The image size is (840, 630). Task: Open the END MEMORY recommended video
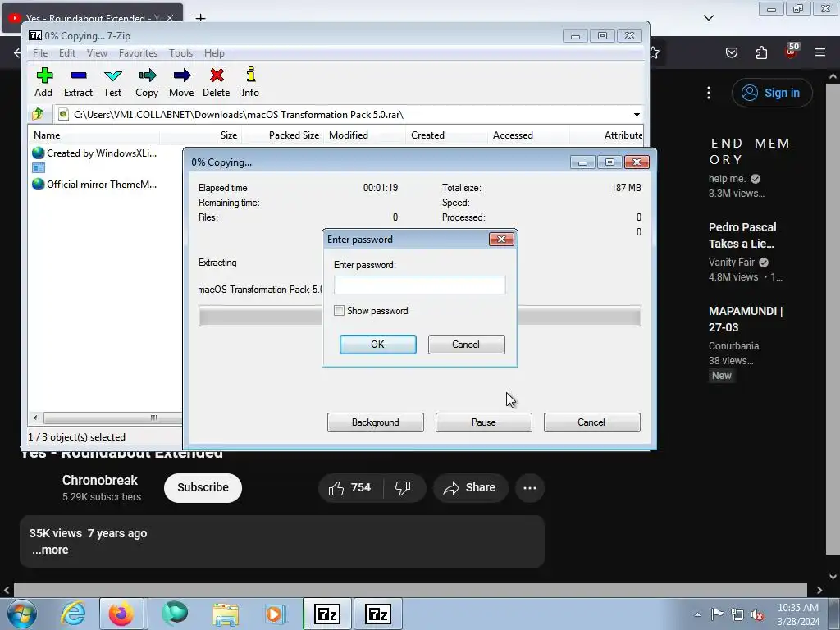coord(750,152)
